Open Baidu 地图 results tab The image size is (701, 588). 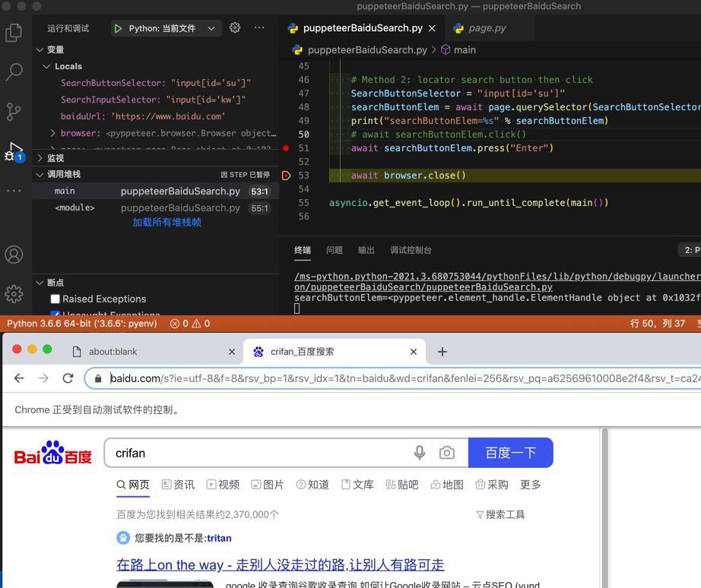tap(446, 485)
